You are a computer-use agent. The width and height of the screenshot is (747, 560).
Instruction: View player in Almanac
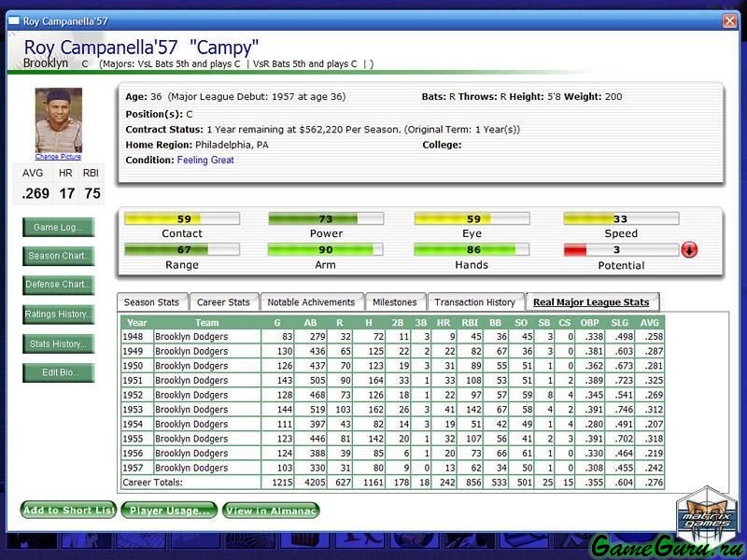click(271, 510)
